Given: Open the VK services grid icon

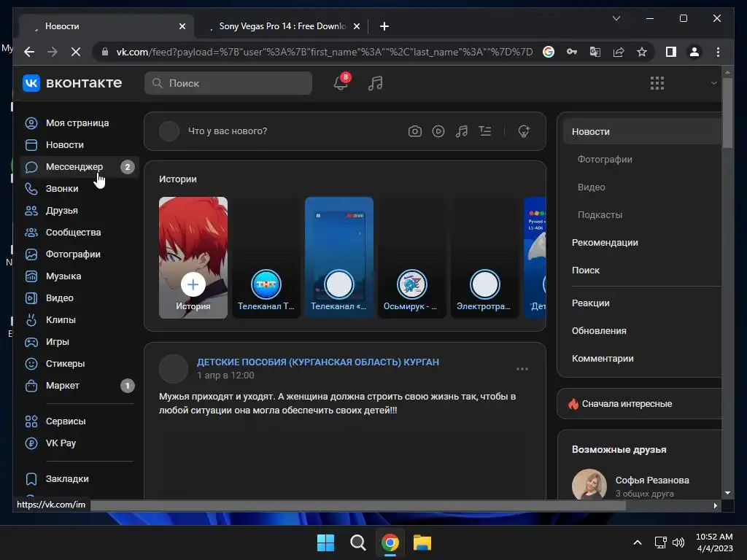Looking at the screenshot, I should click(657, 83).
